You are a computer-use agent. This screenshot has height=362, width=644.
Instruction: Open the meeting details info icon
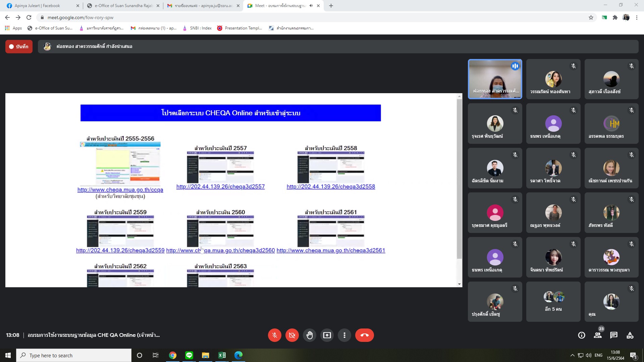(582, 335)
